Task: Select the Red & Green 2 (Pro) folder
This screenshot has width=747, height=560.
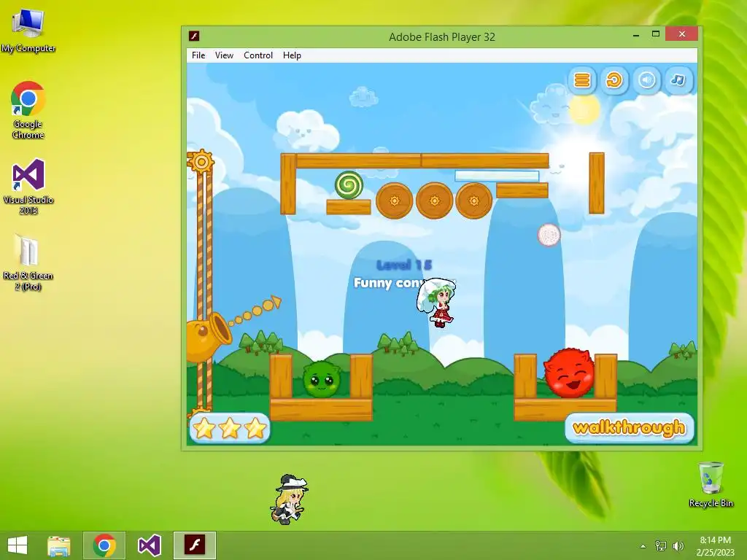Action: tap(28, 262)
